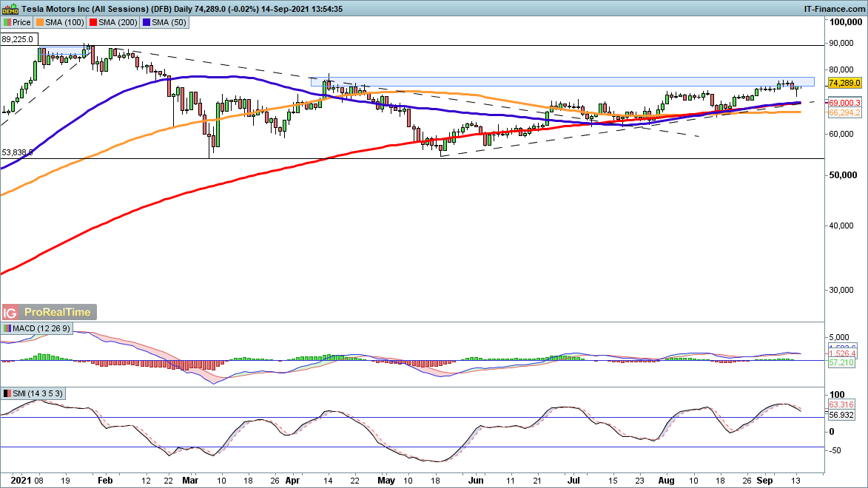This screenshot has height=488, width=868.
Task: Click the Jun label on time axis
Action: click(476, 481)
